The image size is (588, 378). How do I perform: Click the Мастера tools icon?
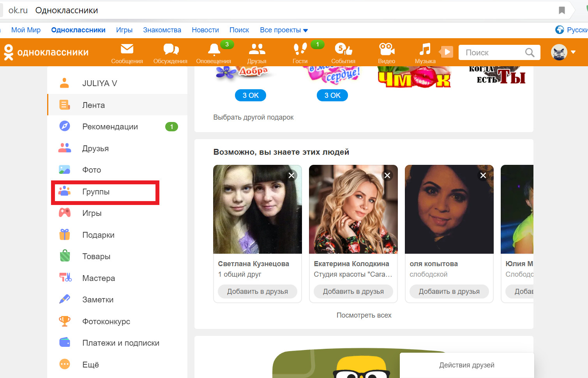(65, 277)
